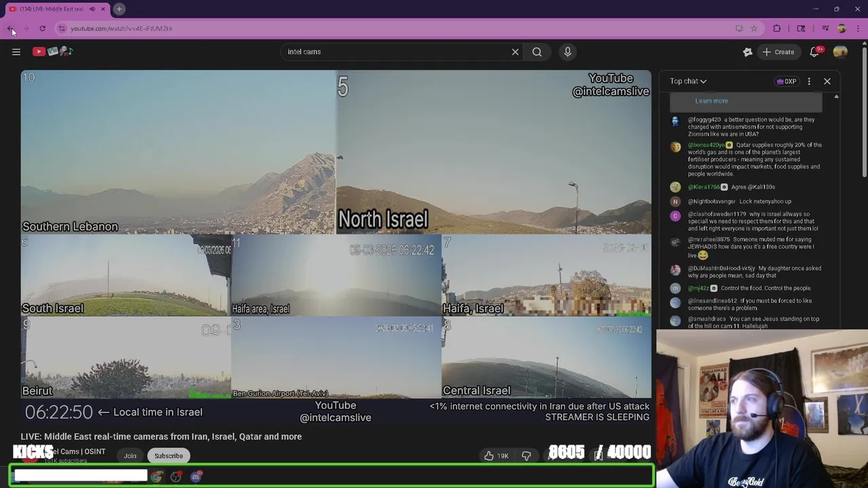Image resolution: width=868 pixels, height=488 pixels.
Task: Click chat author @smashdracs
Action: (707, 319)
